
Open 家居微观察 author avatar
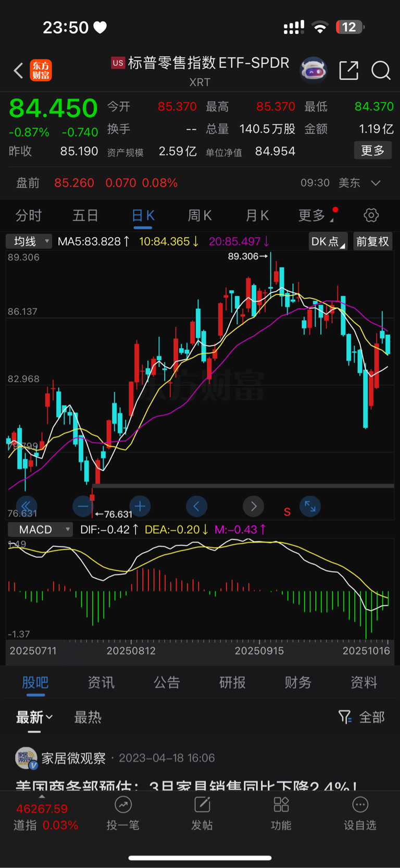pos(26,758)
